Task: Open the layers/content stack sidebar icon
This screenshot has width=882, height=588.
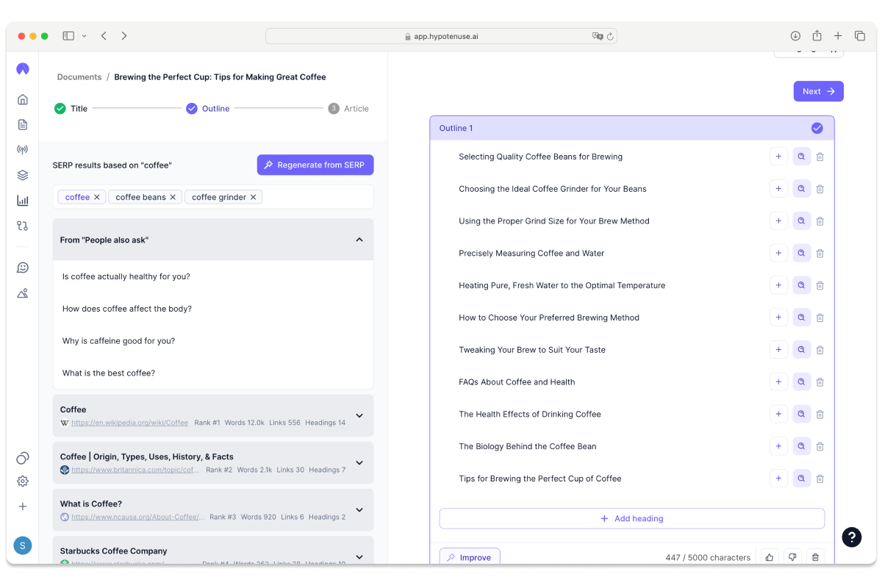Action: (22, 175)
